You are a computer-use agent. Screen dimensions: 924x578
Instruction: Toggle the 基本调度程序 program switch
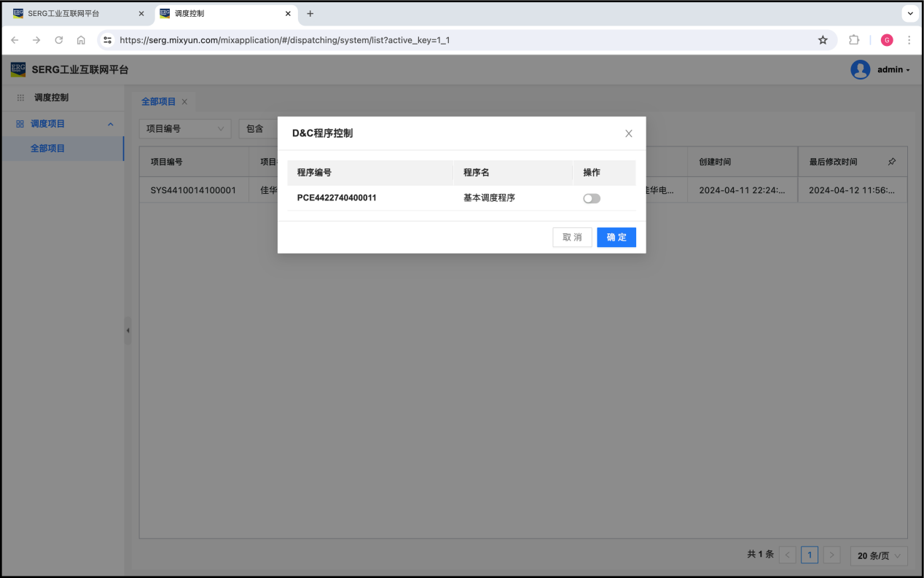[591, 198]
